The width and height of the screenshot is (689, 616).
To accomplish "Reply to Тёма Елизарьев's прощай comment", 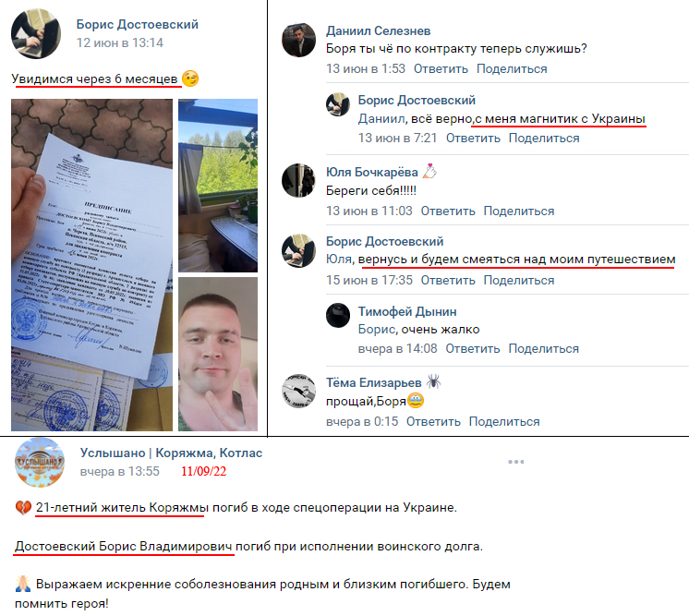I will (x=433, y=422).
